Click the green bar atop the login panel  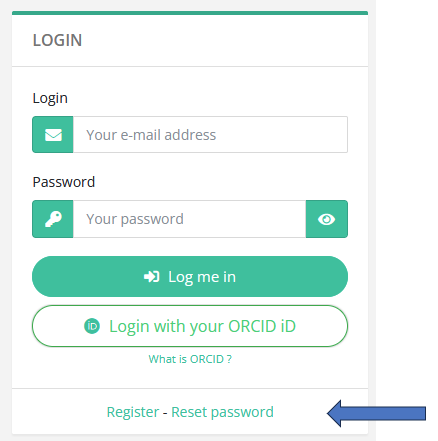[190, 13]
